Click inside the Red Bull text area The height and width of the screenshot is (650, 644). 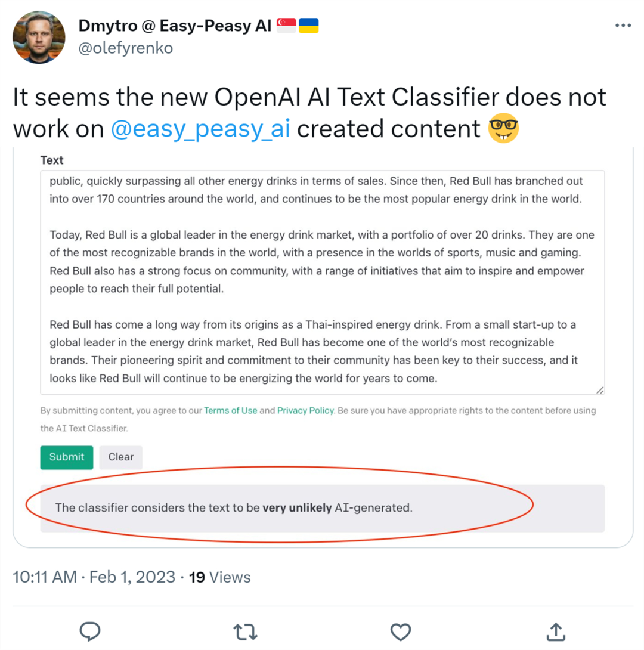322,280
